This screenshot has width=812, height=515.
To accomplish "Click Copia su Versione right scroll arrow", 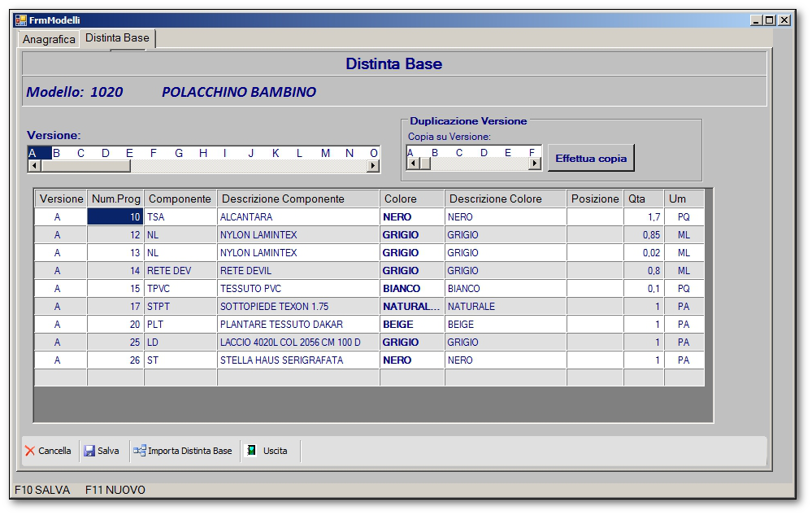I will pos(535,164).
